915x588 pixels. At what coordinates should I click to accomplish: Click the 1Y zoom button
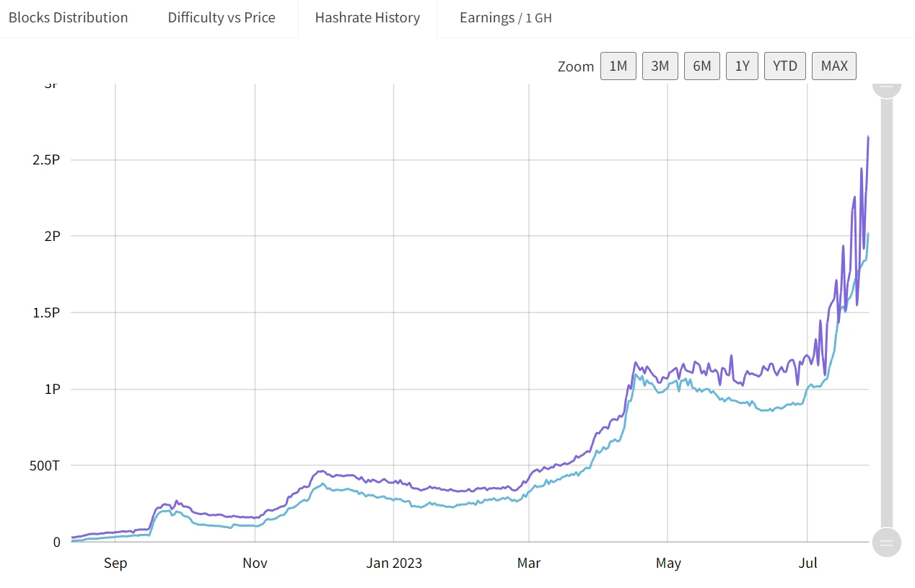click(742, 66)
